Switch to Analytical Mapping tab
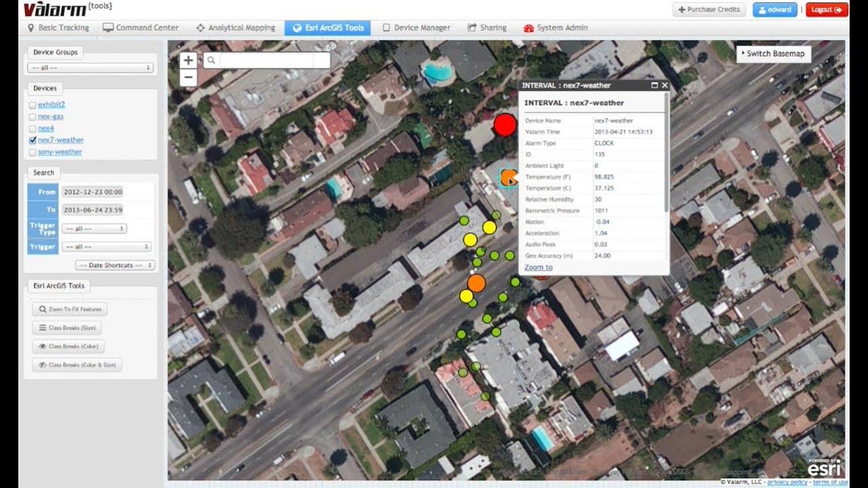868x488 pixels. [235, 28]
